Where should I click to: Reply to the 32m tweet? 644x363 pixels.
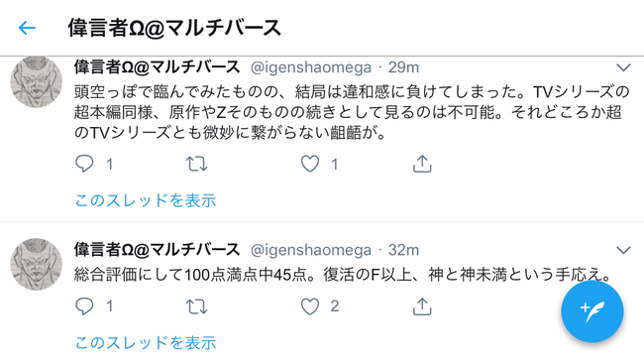tap(84, 306)
